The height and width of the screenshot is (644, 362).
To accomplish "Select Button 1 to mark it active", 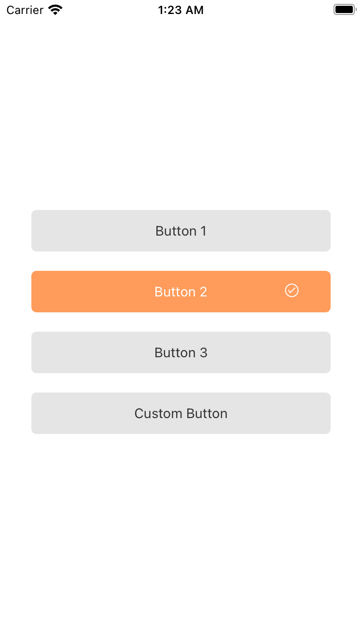I will click(181, 231).
